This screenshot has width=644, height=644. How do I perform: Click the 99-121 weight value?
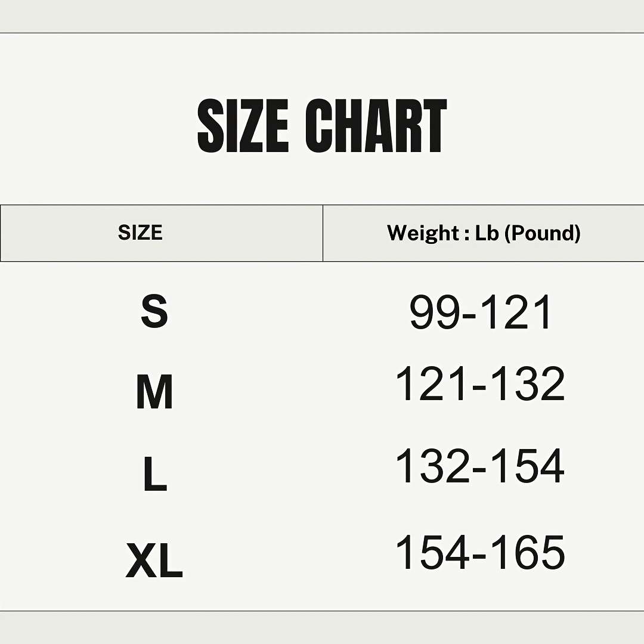coord(481,312)
